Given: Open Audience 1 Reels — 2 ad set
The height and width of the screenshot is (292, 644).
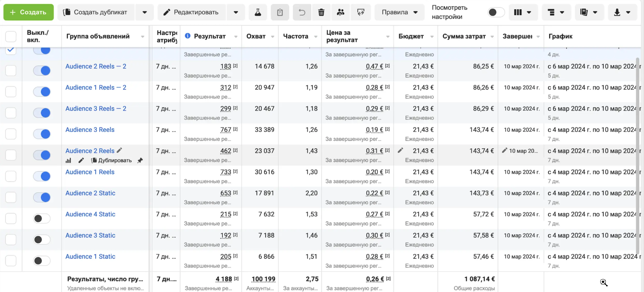Looking at the screenshot, I should (x=96, y=87).
